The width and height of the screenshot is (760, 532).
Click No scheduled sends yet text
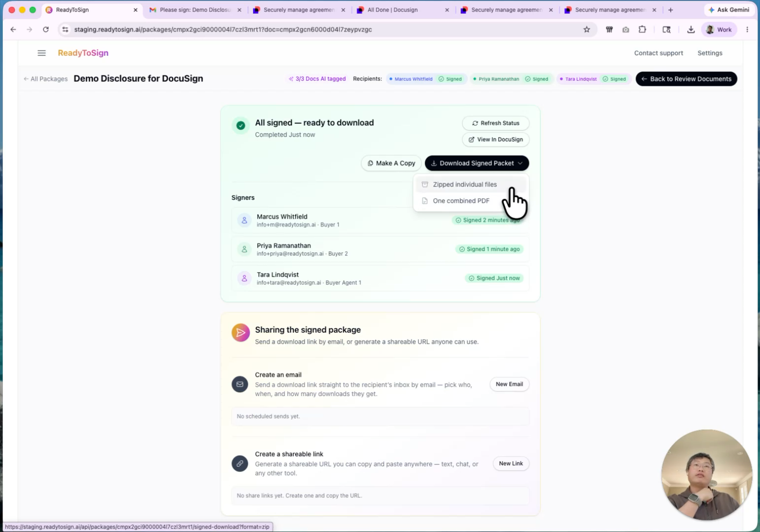pos(268,416)
